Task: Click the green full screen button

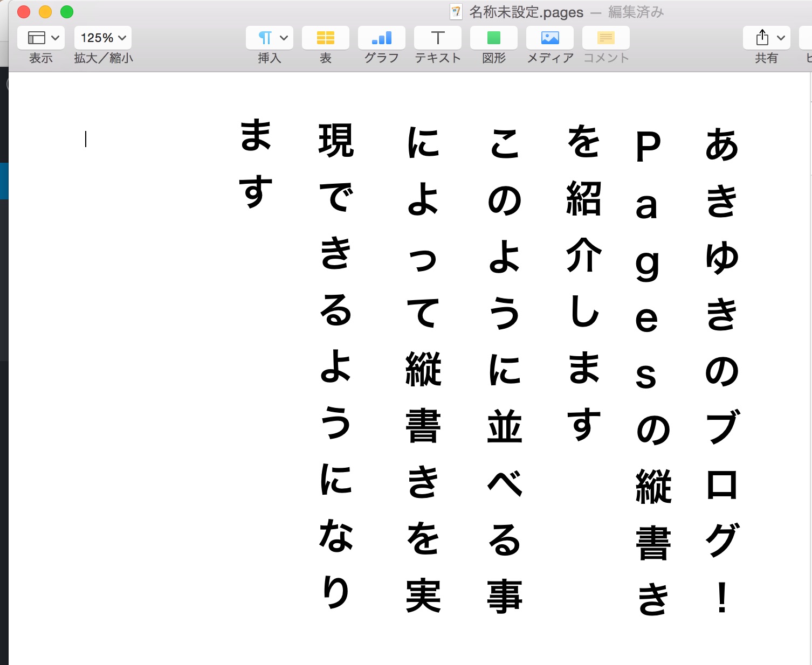Action: 67,12
